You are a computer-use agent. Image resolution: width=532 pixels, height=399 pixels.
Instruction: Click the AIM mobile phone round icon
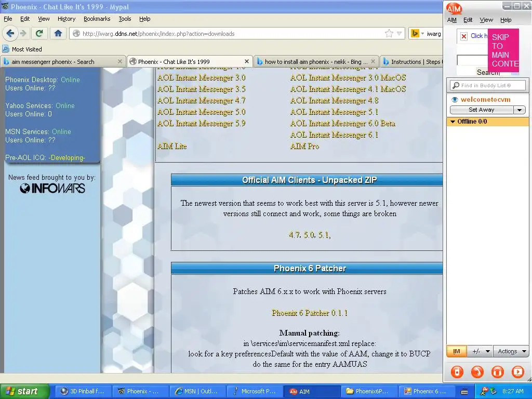click(x=457, y=372)
